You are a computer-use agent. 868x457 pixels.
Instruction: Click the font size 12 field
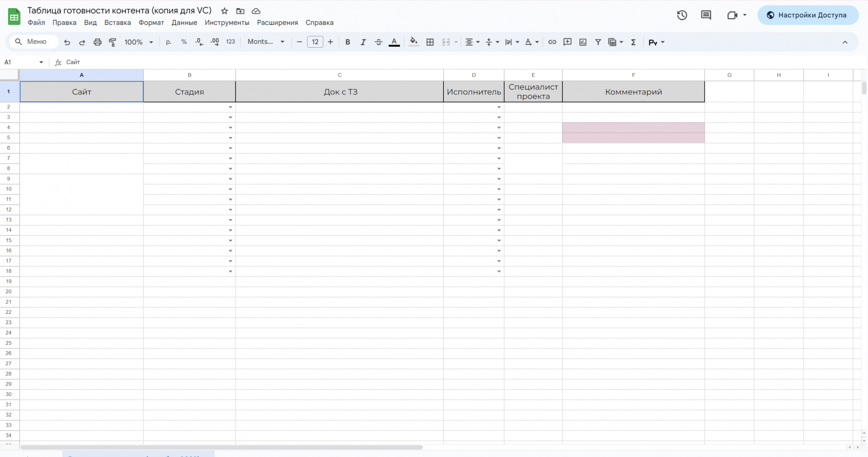coord(315,42)
